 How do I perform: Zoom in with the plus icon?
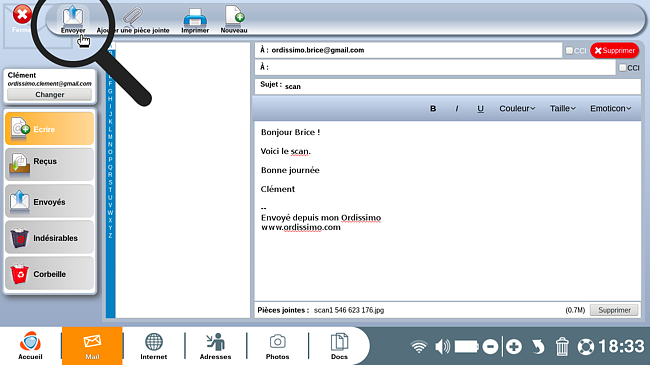[x=514, y=346]
